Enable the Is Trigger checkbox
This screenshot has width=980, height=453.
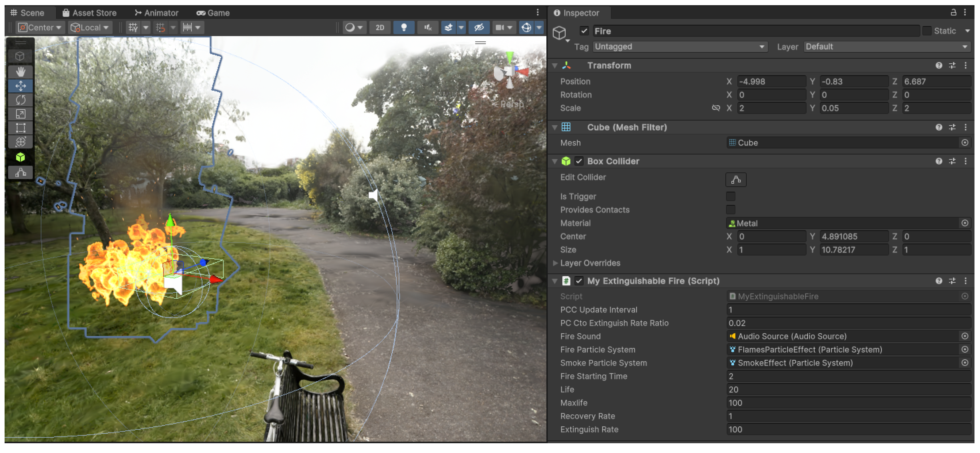[730, 196]
